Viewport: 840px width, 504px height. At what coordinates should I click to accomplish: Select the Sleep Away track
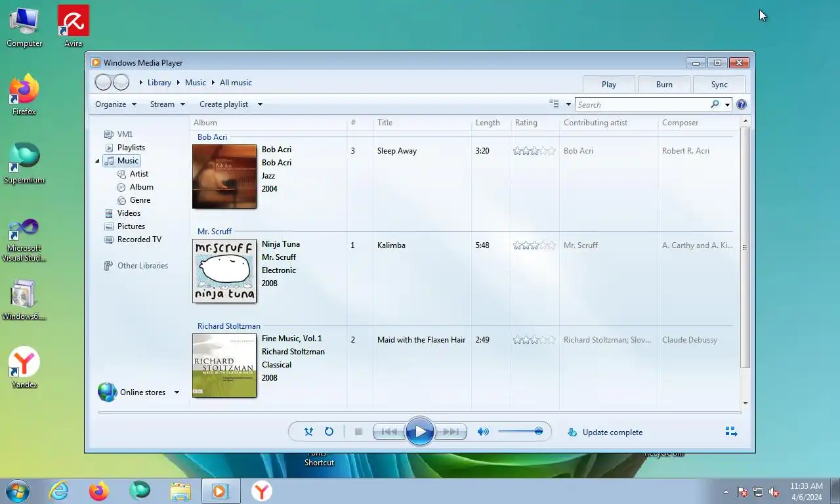(x=397, y=151)
